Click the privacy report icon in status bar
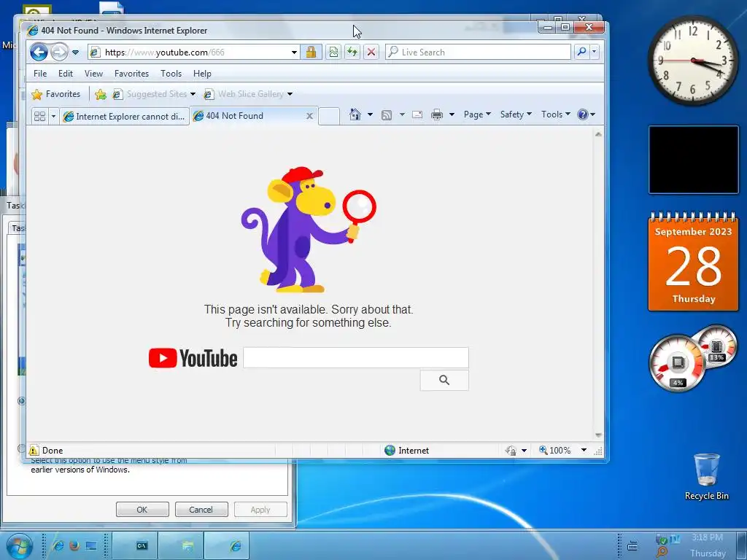Screen dimensions: 747x560 [x=511, y=451]
